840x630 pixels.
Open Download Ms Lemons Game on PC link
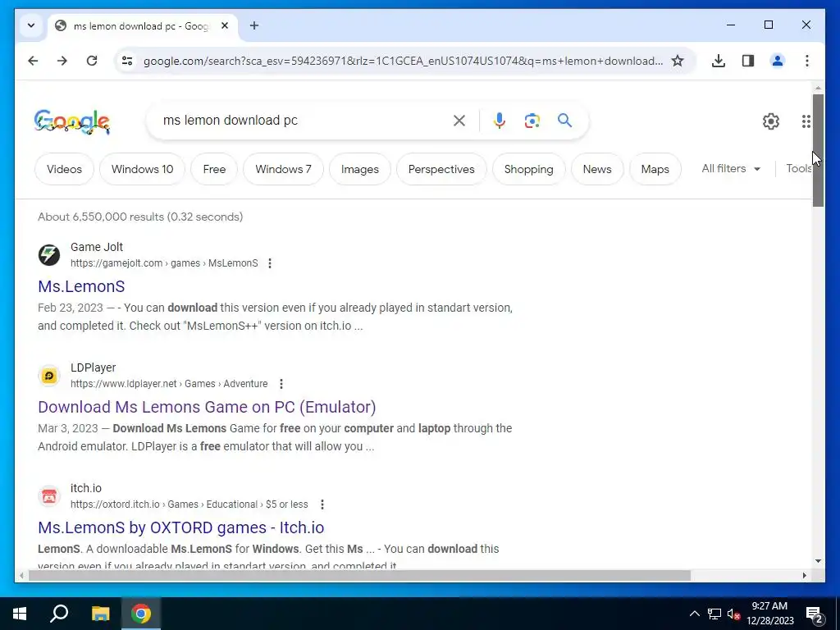point(207,407)
